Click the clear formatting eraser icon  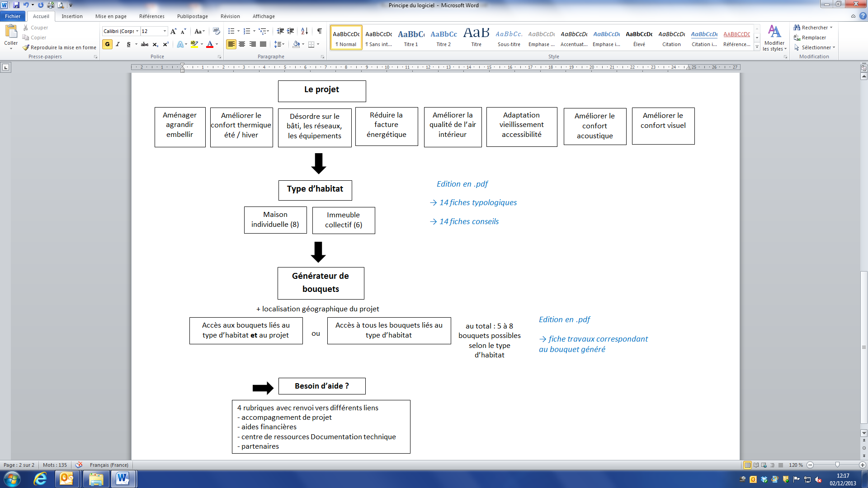tap(216, 31)
